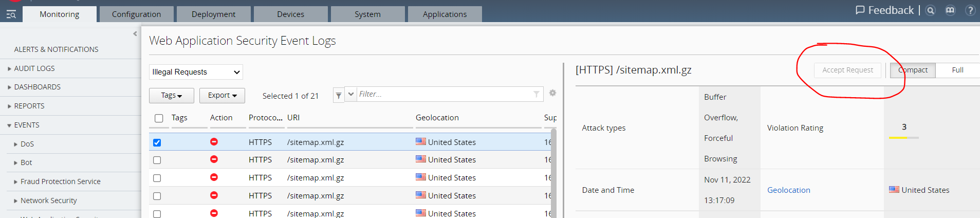This screenshot has width=980, height=218.
Task: Click the navigation search icon at top left
Action: (x=11, y=14)
